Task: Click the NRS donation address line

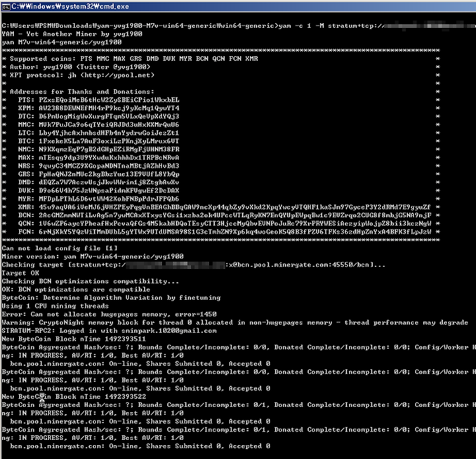Action: 99,166
